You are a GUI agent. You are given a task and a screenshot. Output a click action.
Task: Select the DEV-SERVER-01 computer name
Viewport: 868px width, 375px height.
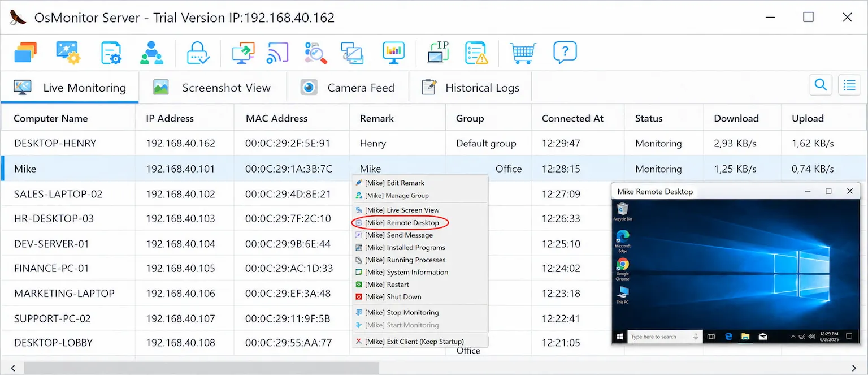pos(51,244)
